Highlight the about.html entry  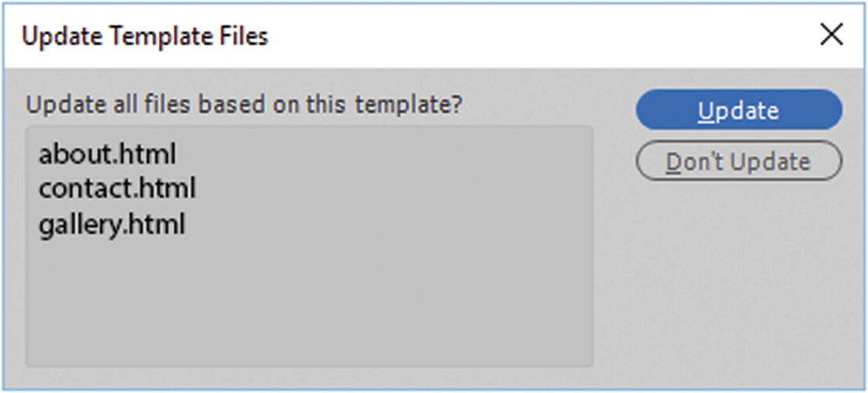[x=107, y=154]
